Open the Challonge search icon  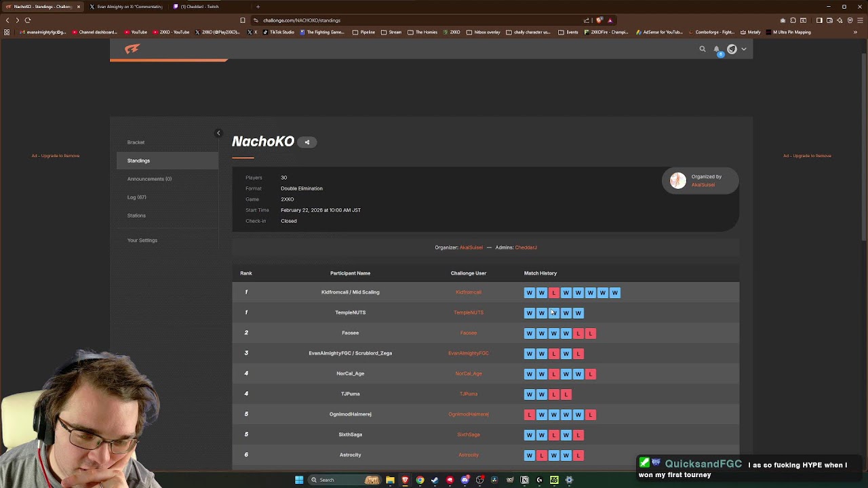point(703,49)
